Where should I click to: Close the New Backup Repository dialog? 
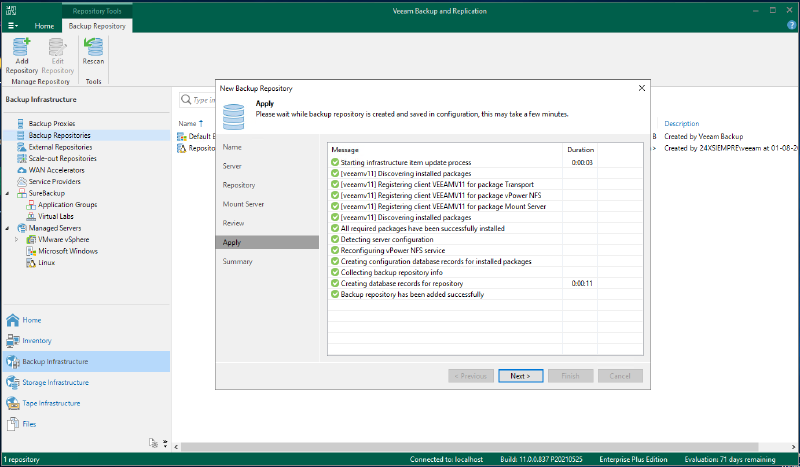point(642,88)
